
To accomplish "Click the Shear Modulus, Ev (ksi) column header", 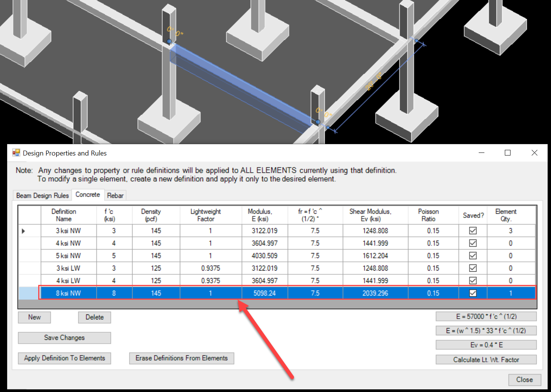I will 375,215.
